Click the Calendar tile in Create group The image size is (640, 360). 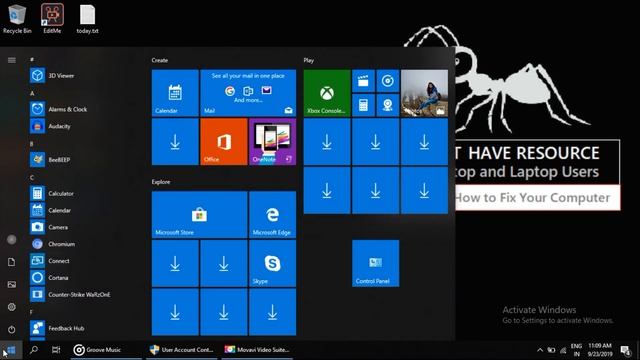point(175,93)
